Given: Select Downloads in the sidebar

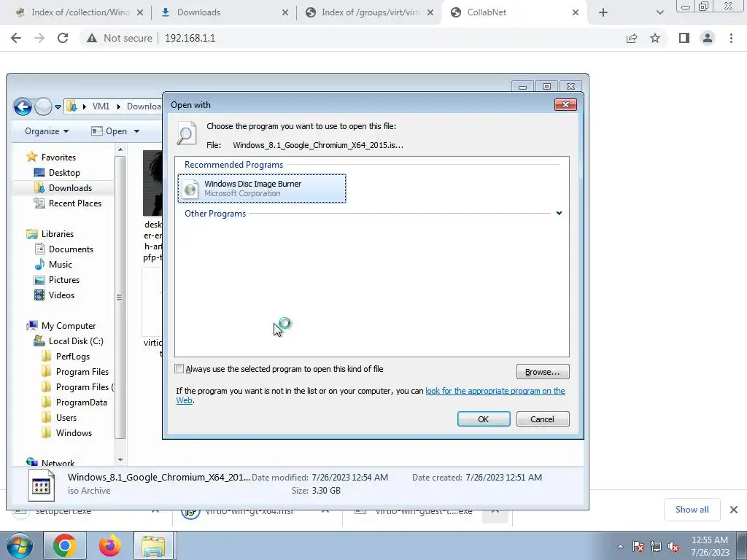Looking at the screenshot, I should [x=70, y=187].
